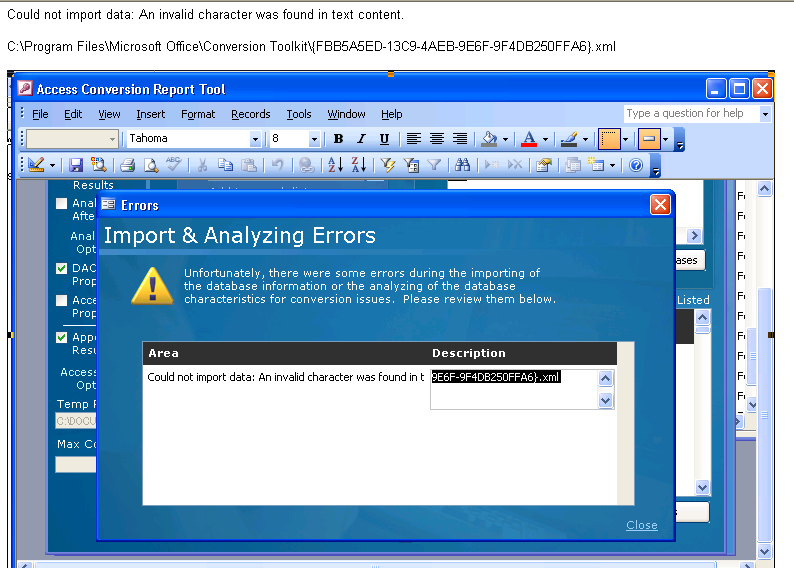Screen dimensions: 794x568
Task: Align text right in toolbar
Action: tap(460, 139)
